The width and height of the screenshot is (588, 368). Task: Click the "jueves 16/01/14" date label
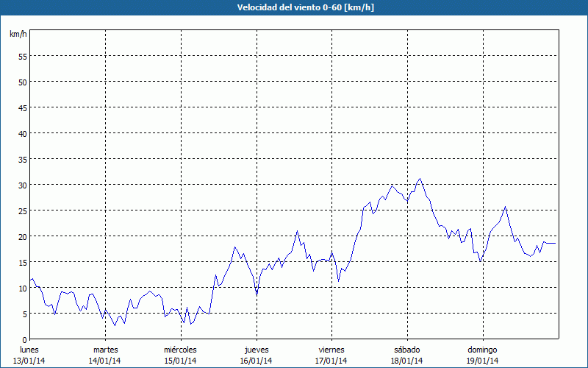[257, 355]
